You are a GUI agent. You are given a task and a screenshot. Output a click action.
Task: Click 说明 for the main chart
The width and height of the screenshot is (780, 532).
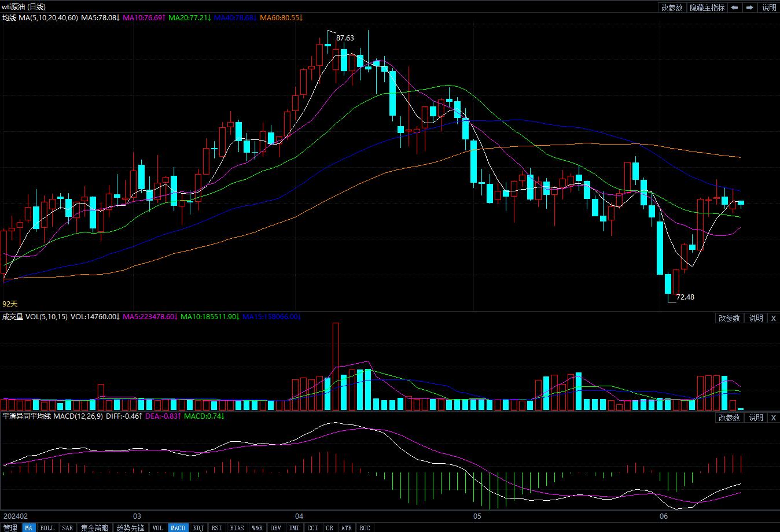[769, 8]
